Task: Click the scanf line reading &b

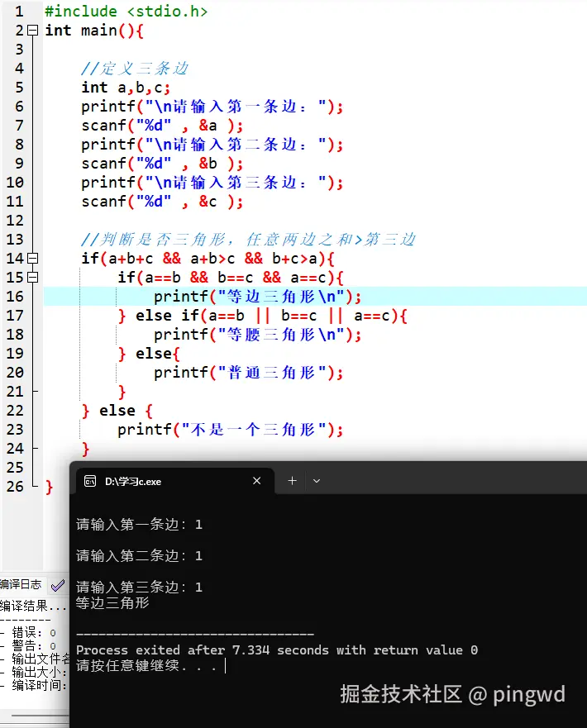Action: (162, 164)
